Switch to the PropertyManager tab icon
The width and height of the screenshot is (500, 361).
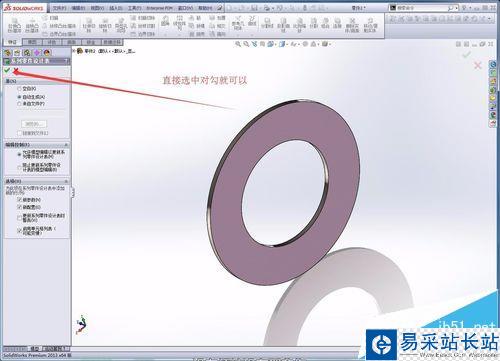point(17,53)
